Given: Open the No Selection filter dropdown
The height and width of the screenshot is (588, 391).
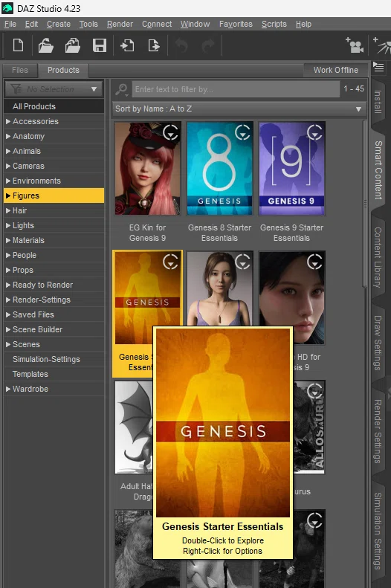Looking at the screenshot, I should [54, 89].
